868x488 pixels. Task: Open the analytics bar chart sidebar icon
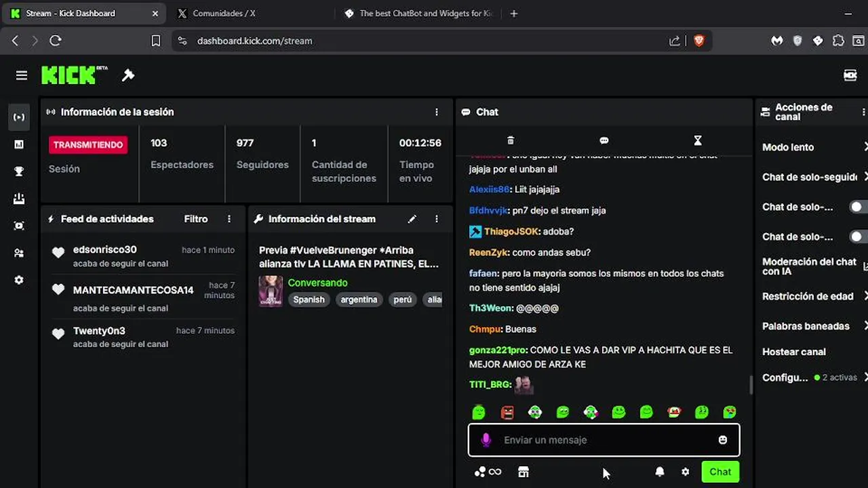coord(19,144)
